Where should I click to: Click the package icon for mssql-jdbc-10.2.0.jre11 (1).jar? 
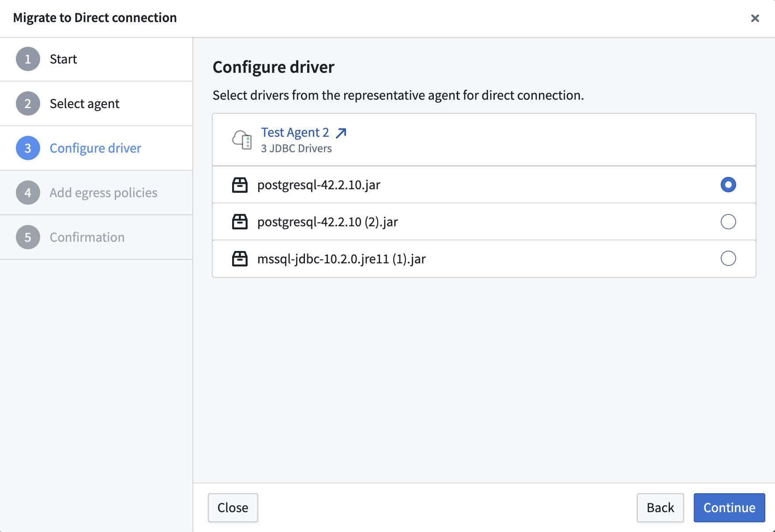pyautogui.click(x=240, y=259)
